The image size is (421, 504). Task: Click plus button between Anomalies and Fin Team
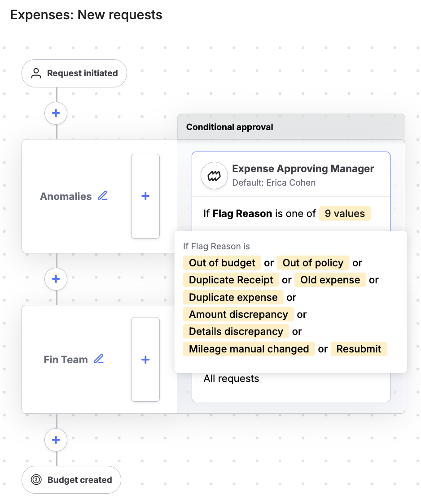coord(56,279)
